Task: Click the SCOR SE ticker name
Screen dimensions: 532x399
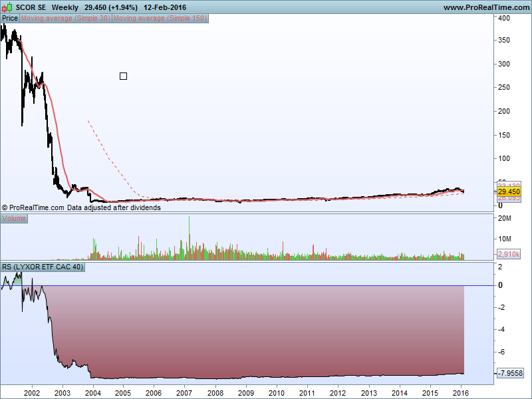Action: click(x=31, y=7)
